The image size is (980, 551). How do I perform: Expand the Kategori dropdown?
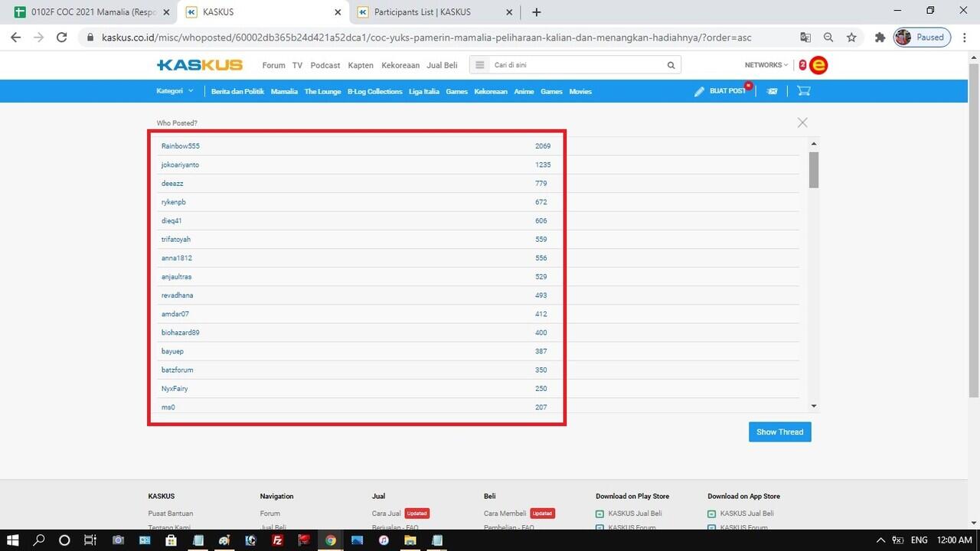tap(175, 91)
